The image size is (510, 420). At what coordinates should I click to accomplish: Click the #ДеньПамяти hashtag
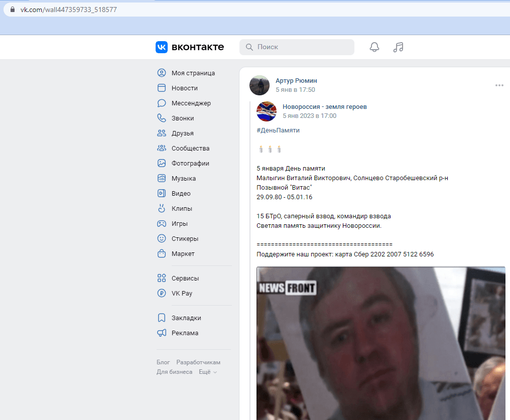278,130
